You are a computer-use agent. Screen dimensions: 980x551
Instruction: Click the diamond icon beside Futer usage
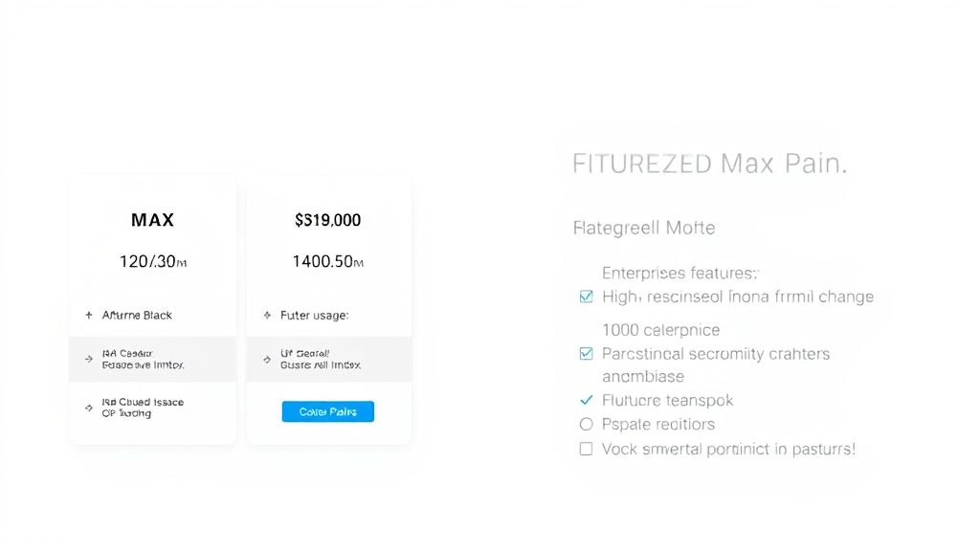click(267, 315)
